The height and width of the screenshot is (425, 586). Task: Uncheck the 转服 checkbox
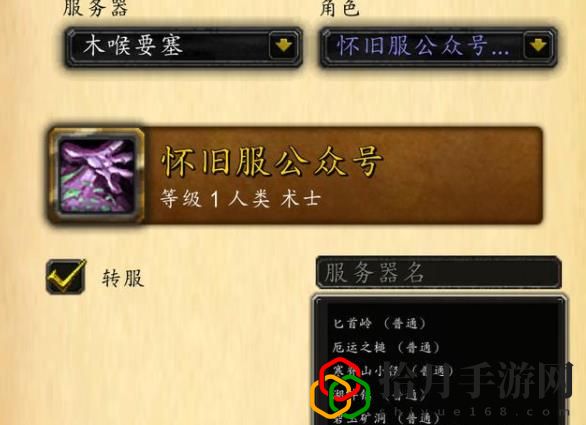coord(66,276)
